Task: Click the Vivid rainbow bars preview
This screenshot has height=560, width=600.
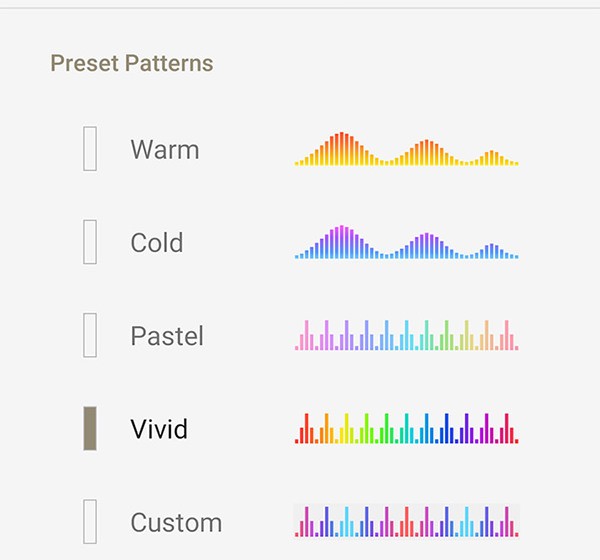Action: (406, 428)
